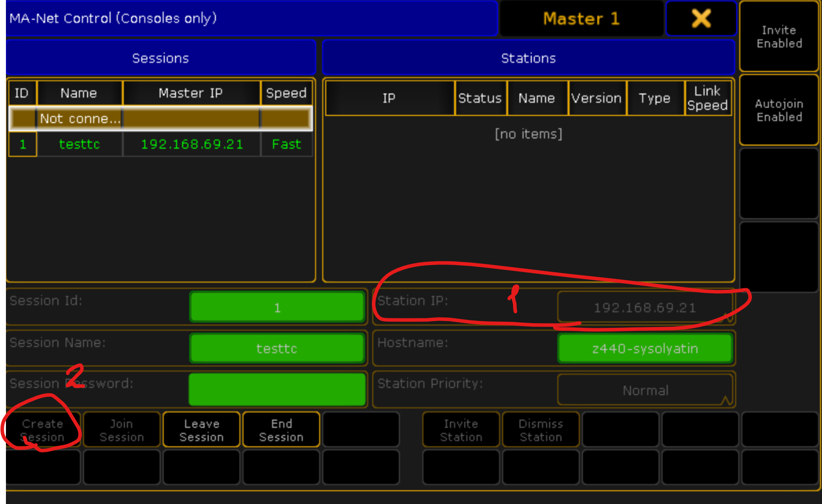Image resolution: width=822 pixels, height=504 pixels.
Task: Click the Fast speed cell
Action: (287, 144)
